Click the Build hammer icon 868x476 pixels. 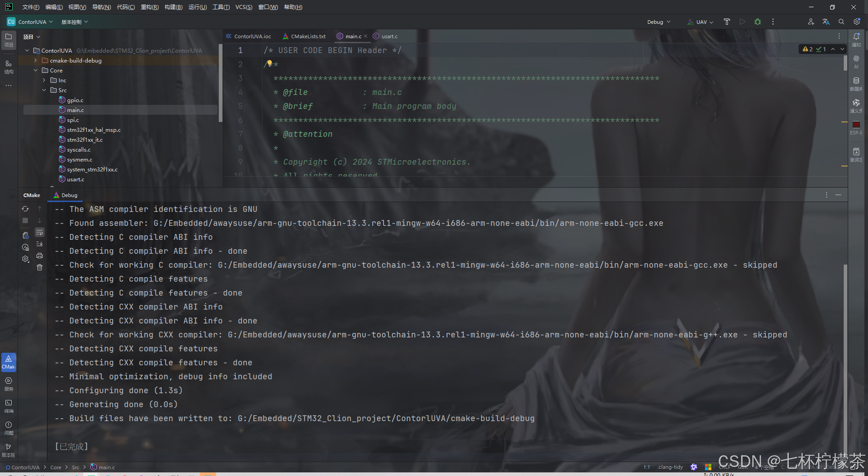[726, 22]
